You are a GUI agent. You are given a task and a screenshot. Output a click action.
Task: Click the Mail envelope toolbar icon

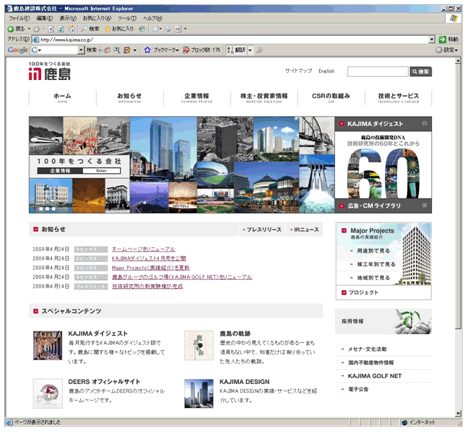pos(155,29)
